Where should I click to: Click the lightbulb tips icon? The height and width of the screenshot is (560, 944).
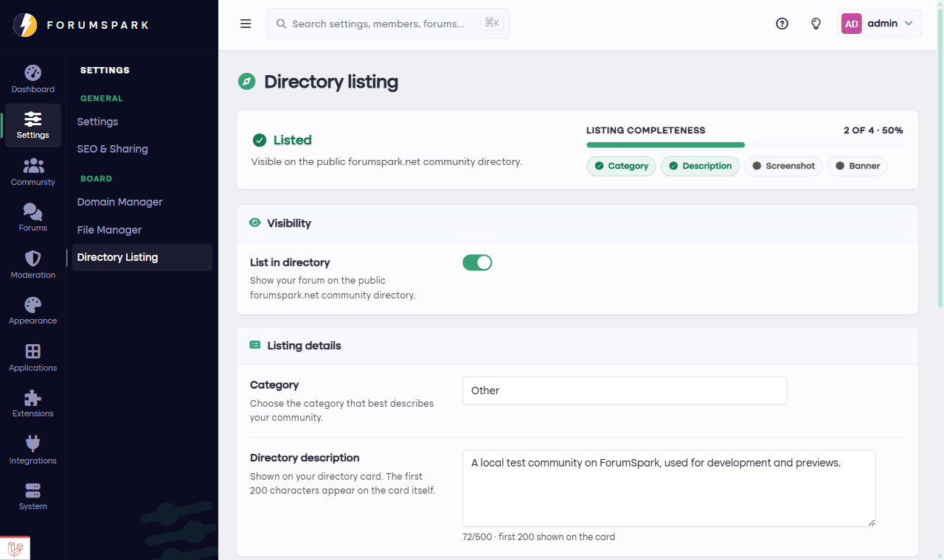(x=816, y=24)
